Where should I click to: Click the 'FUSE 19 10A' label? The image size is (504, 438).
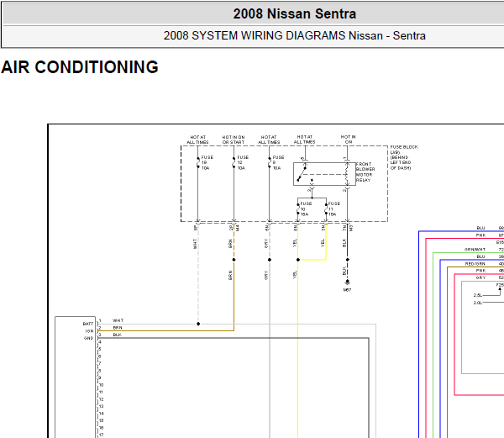(x=207, y=163)
